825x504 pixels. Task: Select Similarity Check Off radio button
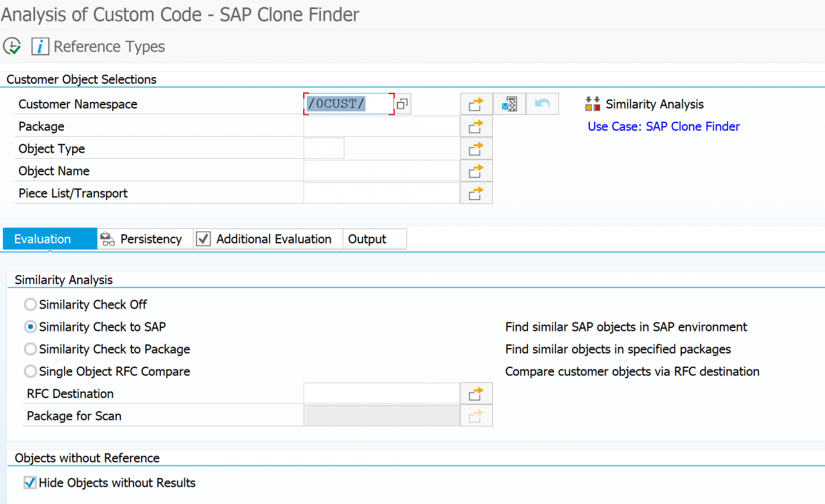click(30, 304)
